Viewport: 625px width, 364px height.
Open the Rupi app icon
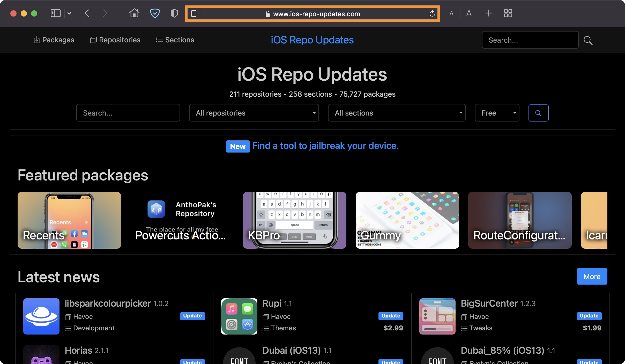point(239,316)
